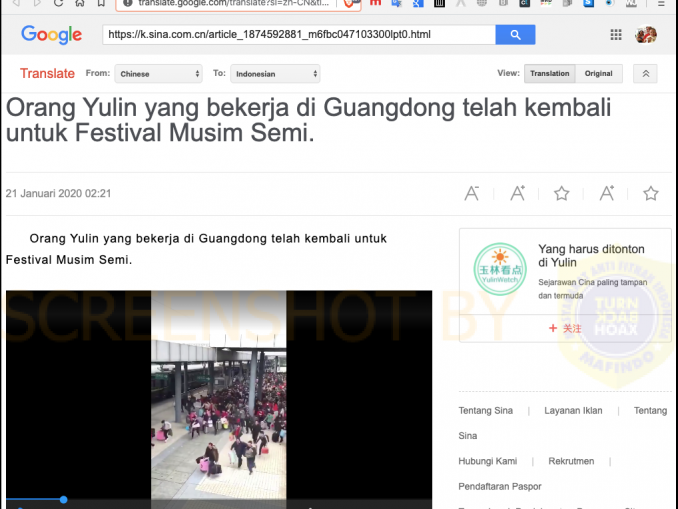
Task: Open the To language dropdown set to Indonesian
Action: click(x=275, y=74)
